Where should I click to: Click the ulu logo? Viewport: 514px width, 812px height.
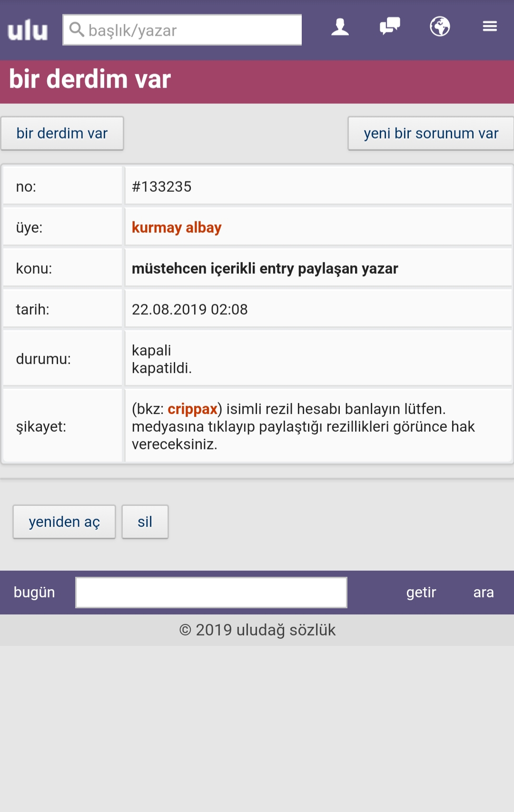[28, 30]
